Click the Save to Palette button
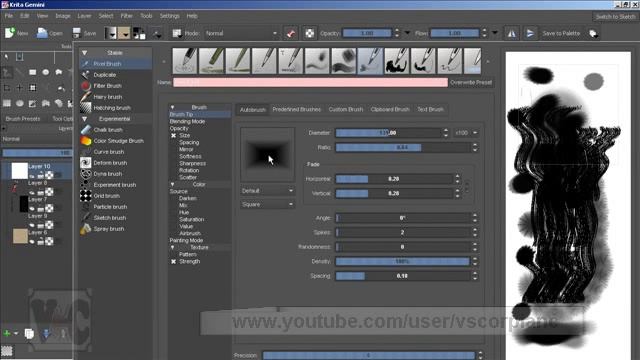This screenshot has height=360, width=640. [561, 33]
